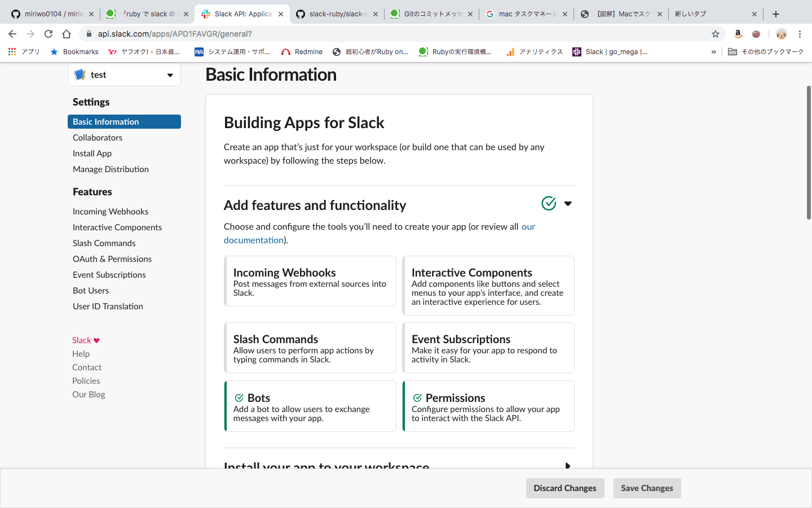
Task: Collapse the Add features and functionality section
Action: tap(568, 204)
